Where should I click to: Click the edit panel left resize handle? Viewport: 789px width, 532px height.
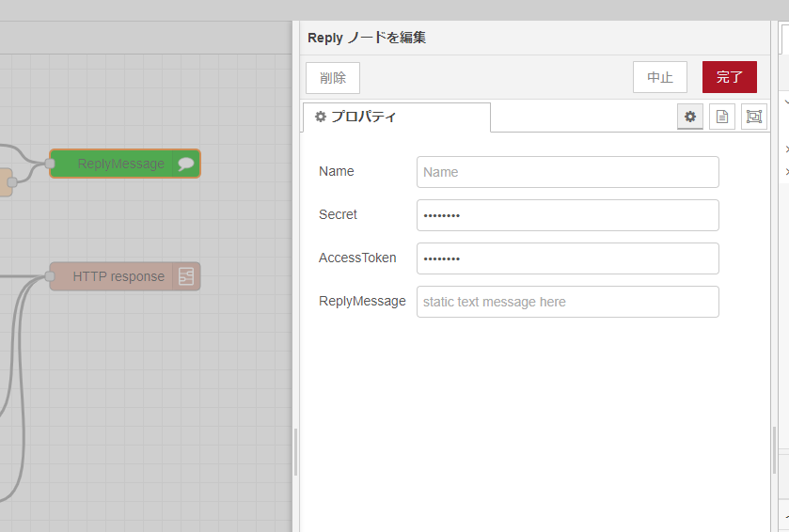click(296, 452)
